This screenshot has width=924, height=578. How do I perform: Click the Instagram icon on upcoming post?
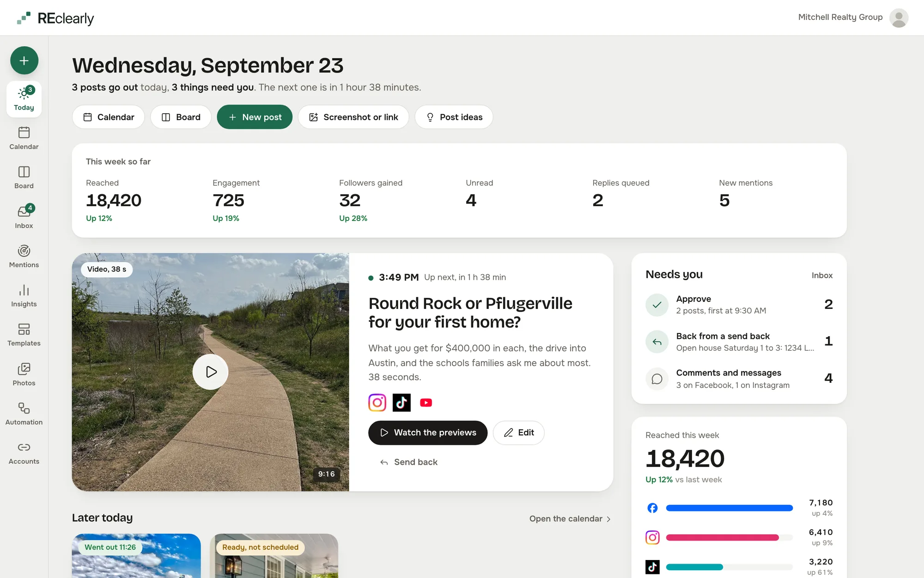(377, 403)
